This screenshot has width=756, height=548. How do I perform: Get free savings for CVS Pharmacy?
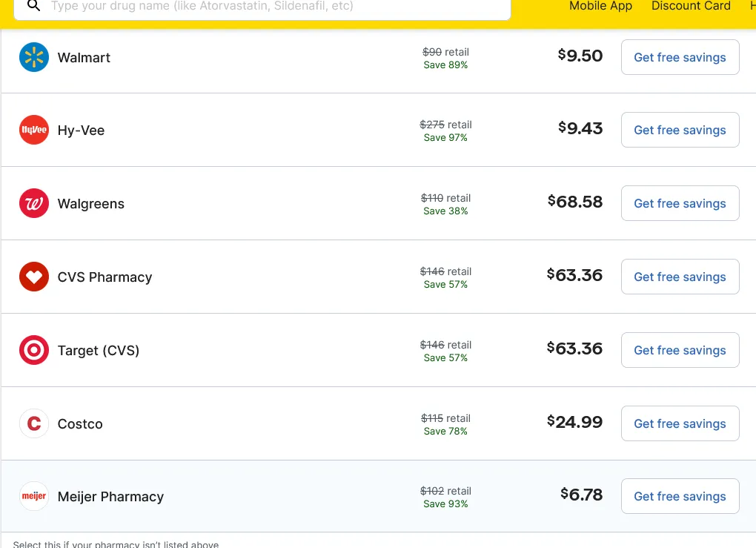coord(680,277)
